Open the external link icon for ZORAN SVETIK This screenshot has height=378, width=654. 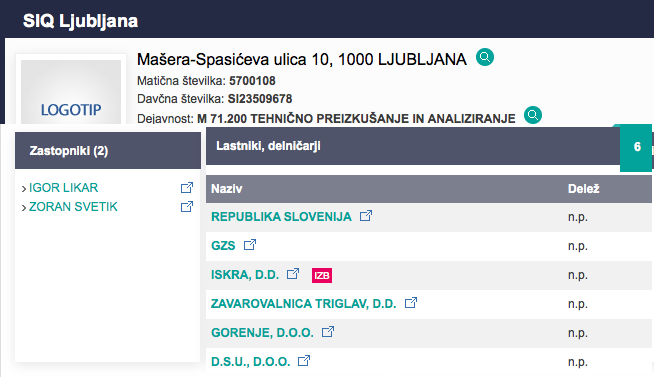[187, 207]
